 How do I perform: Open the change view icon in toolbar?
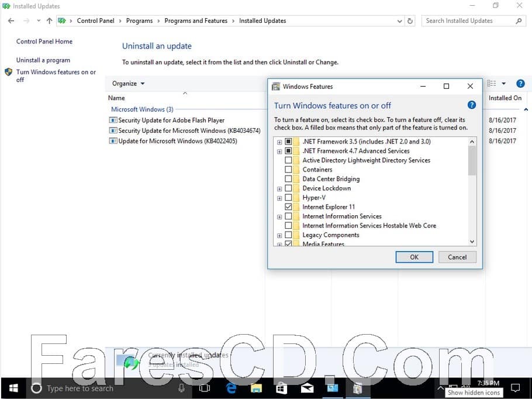[x=491, y=83]
